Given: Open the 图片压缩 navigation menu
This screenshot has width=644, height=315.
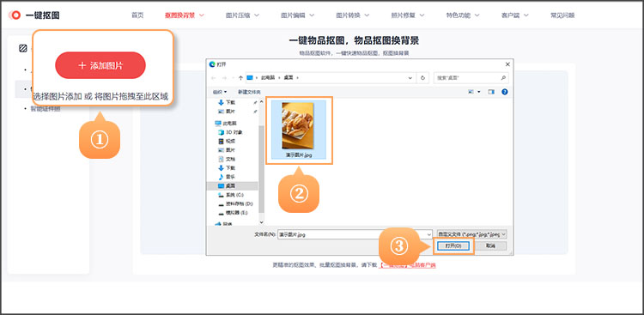Looking at the screenshot, I should click(x=242, y=15).
